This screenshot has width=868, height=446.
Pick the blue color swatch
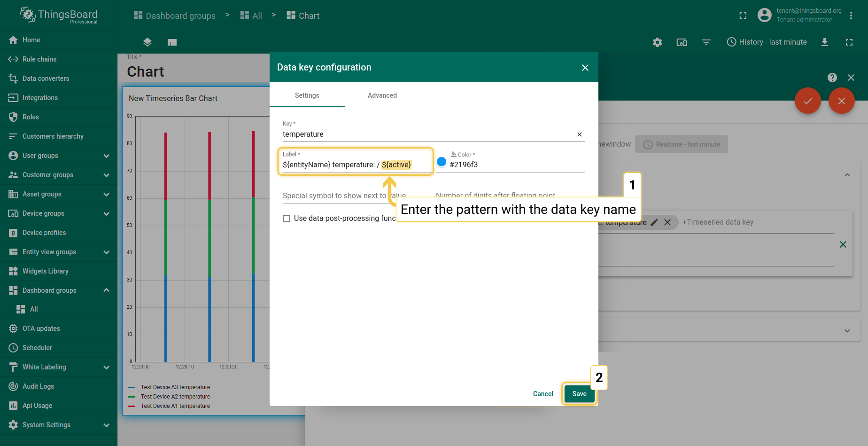click(442, 162)
